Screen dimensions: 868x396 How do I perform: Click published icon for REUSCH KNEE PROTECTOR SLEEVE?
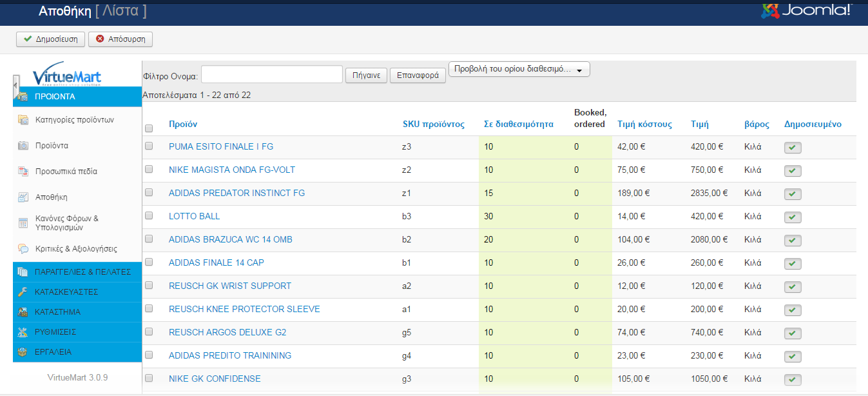coord(793,310)
